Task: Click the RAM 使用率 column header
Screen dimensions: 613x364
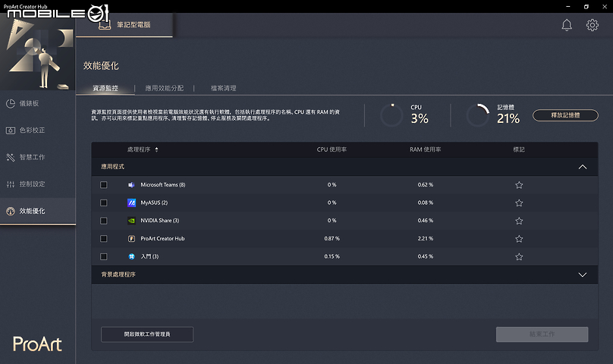Action: [x=426, y=149]
